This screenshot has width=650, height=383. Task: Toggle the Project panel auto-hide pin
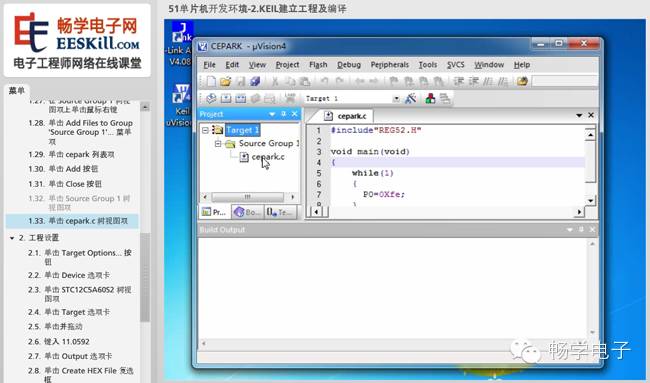coord(284,114)
